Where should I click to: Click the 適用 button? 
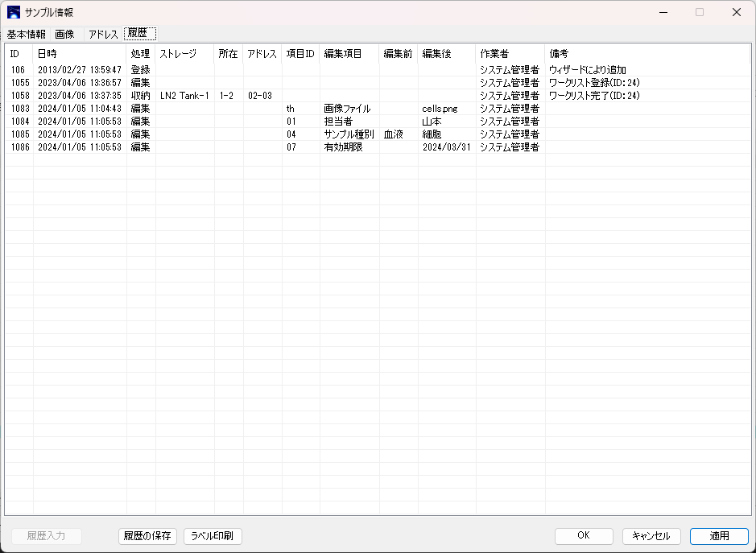719,536
